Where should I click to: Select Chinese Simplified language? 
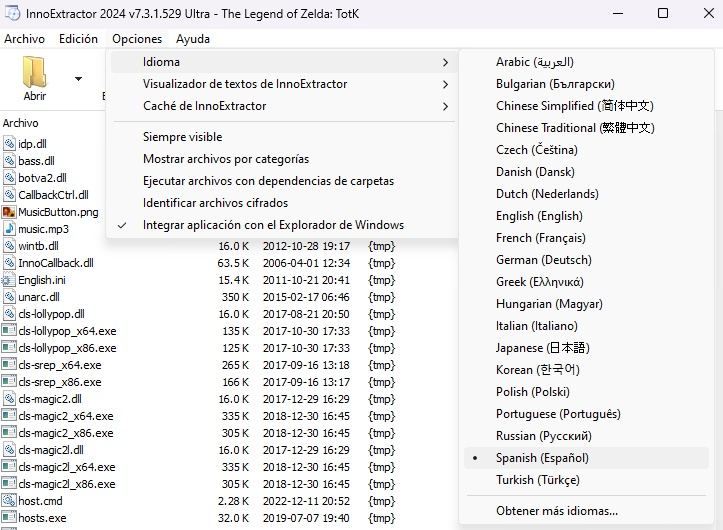click(586, 106)
